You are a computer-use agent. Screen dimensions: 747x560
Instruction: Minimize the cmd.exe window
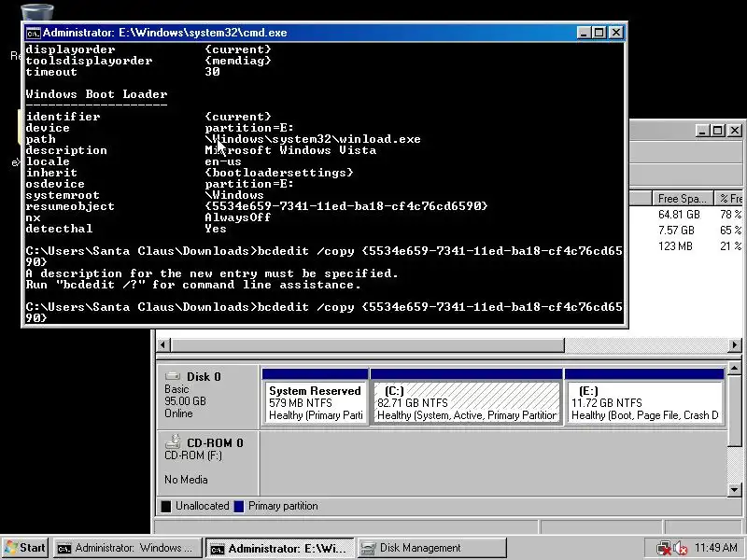point(585,33)
